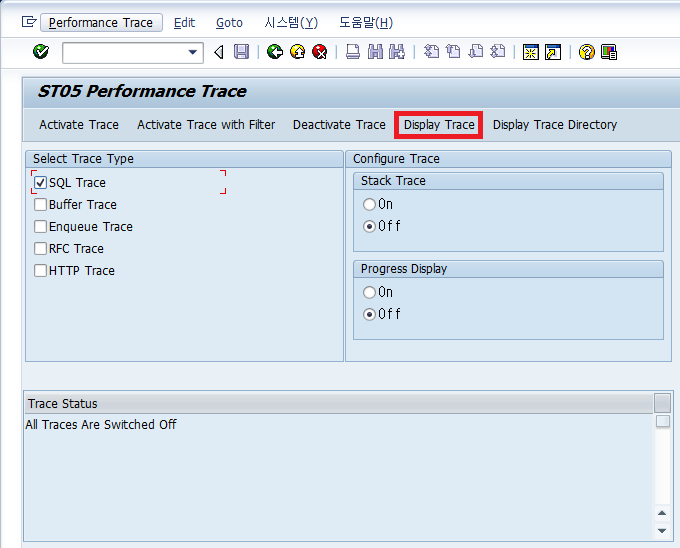
Task: Click Activate Trace with Filter button
Action: click(206, 125)
